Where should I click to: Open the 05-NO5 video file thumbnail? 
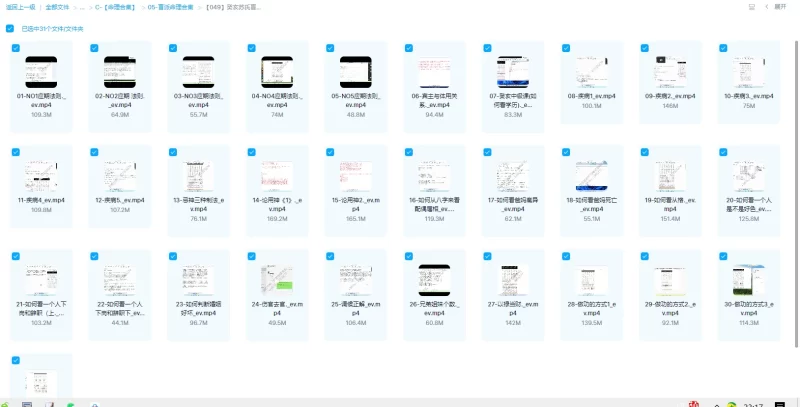[355, 71]
